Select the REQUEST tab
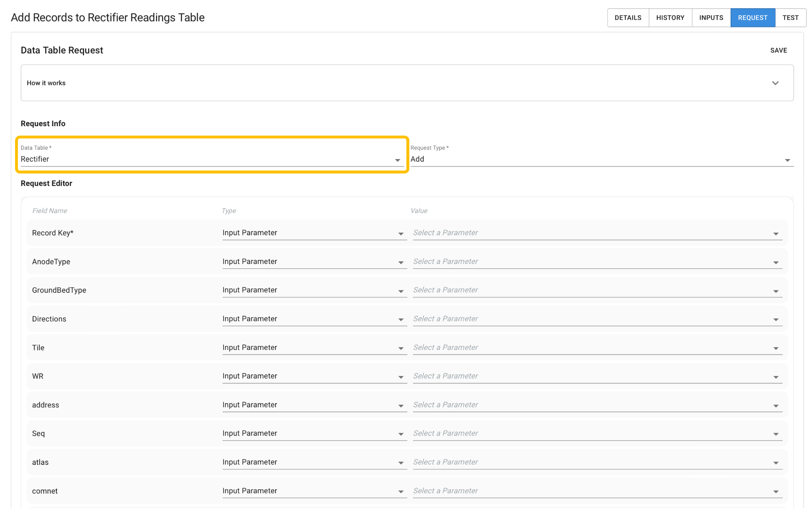Image resolution: width=812 pixels, height=509 pixels. [753, 18]
